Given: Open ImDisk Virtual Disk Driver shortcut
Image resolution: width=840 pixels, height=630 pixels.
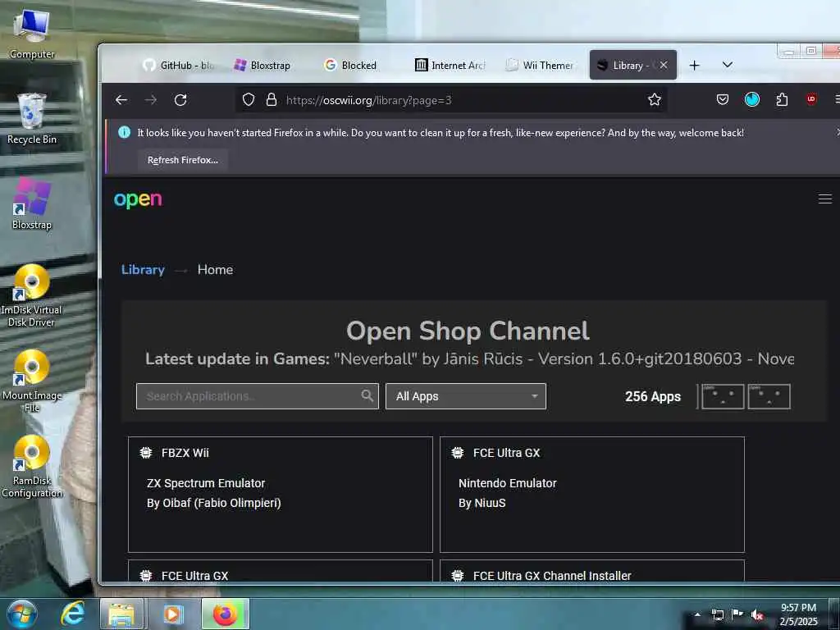Looking at the screenshot, I should coord(31,295).
